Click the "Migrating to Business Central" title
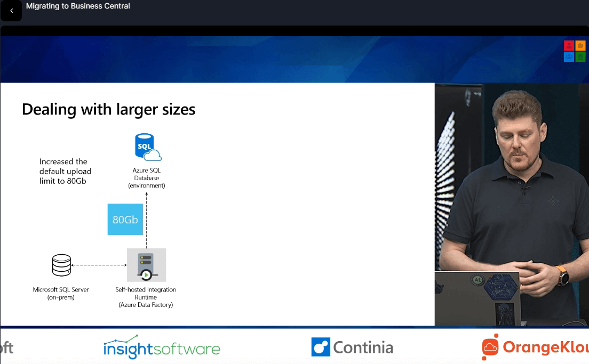 point(78,6)
